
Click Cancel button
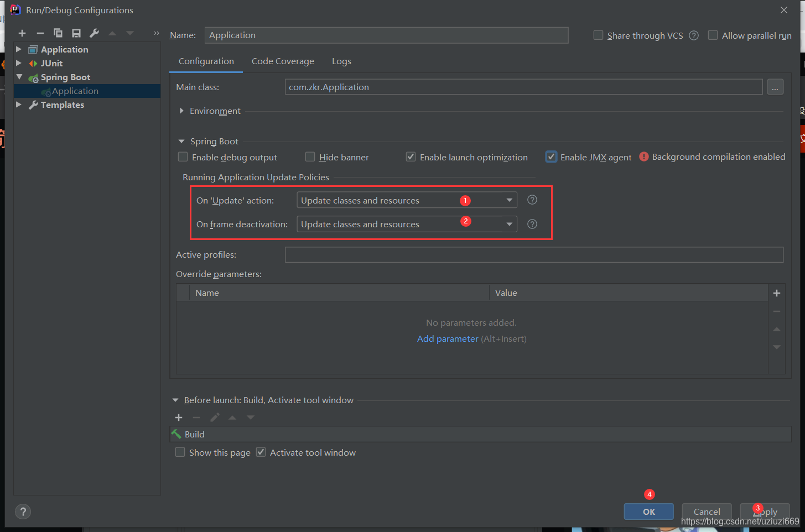[x=707, y=512]
